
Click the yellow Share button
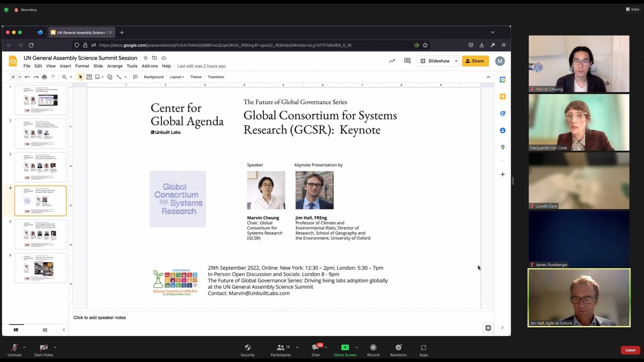tap(475, 61)
